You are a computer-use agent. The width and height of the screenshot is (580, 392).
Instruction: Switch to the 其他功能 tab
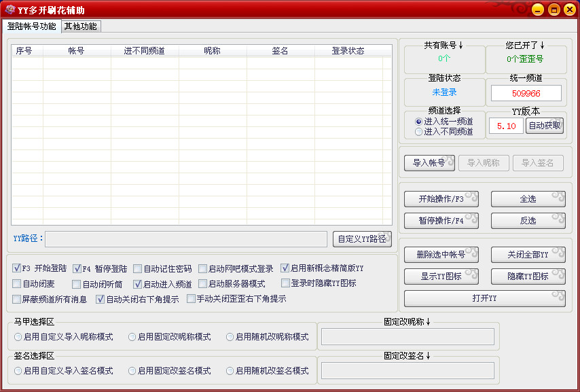coord(79,26)
